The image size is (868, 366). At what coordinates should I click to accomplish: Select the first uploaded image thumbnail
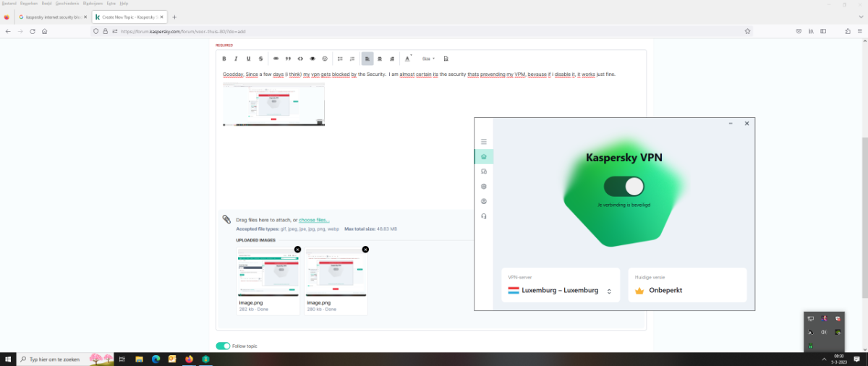(x=268, y=273)
